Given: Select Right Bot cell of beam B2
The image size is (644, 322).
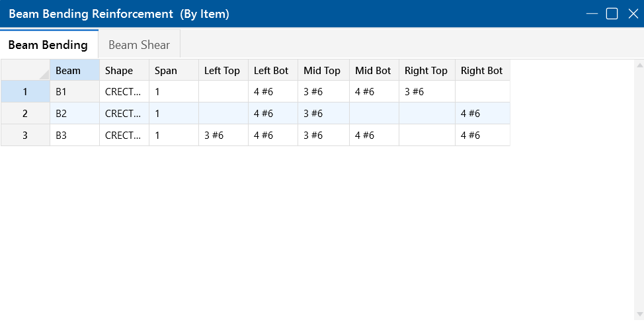Looking at the screenshot, I should pyautogui.click(x=482, y=114).
